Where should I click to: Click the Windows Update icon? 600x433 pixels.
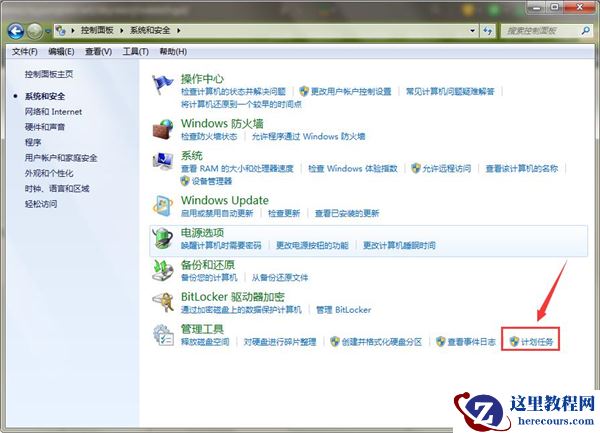[x=163, y=206]
